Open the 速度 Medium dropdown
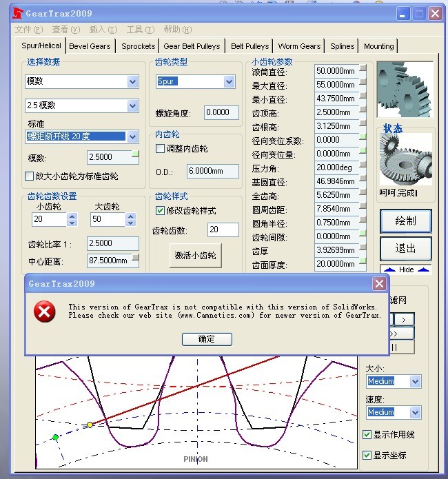The width and height of the screenshot is (448, 479). [x=415, y=412]
